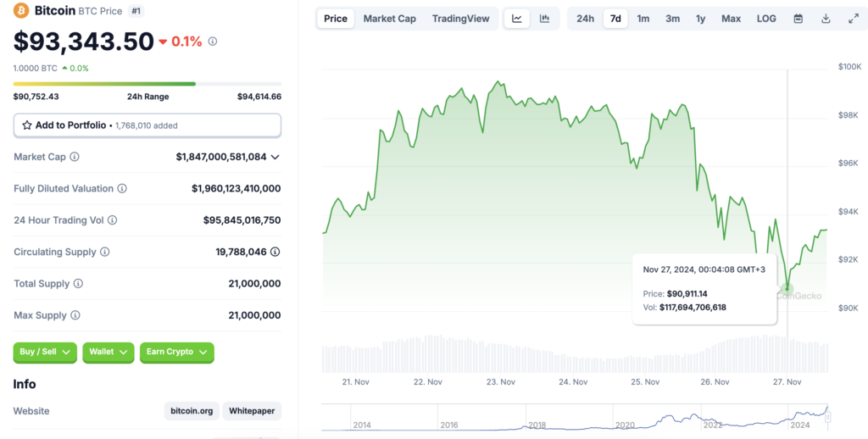Switch to candlestick chart icon

545,19
